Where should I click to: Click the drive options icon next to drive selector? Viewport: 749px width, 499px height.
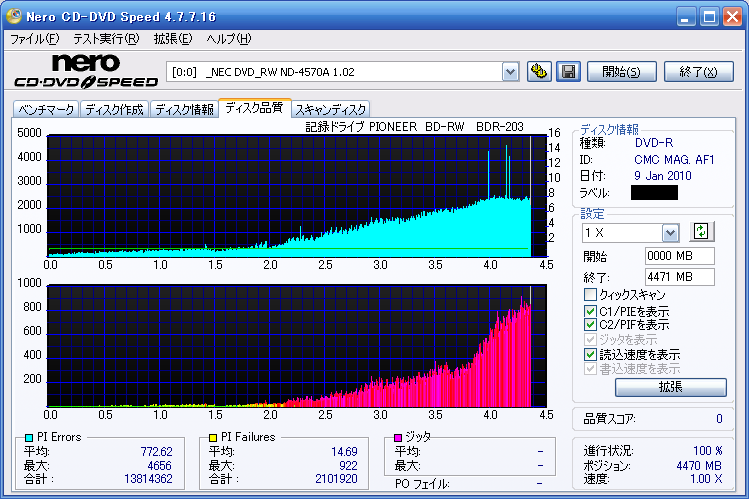(539, 72)
